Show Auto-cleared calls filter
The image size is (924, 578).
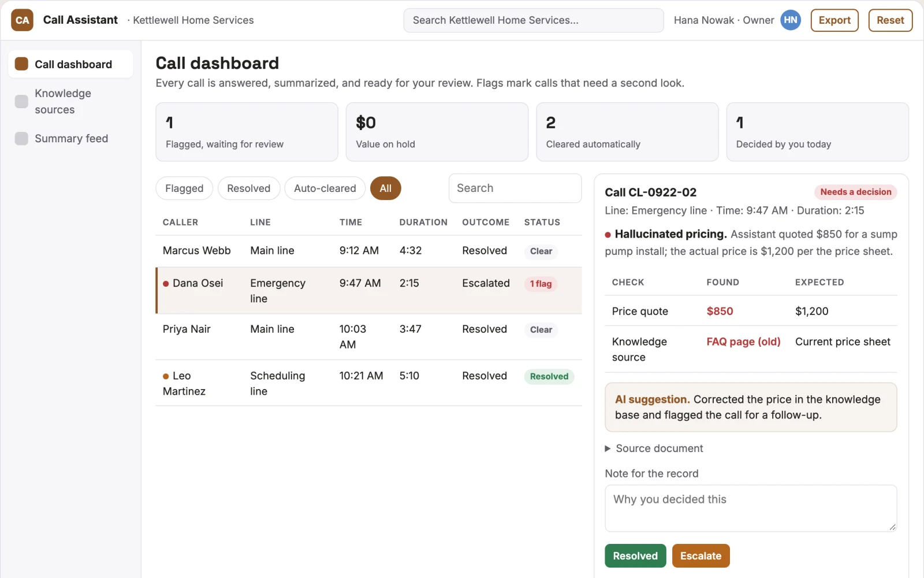tap(325, 188)
